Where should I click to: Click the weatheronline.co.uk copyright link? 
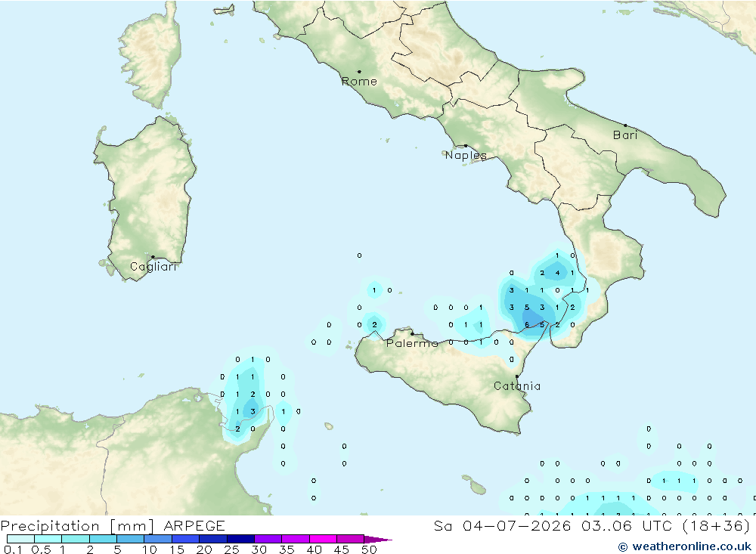click(x=685, y=546)
